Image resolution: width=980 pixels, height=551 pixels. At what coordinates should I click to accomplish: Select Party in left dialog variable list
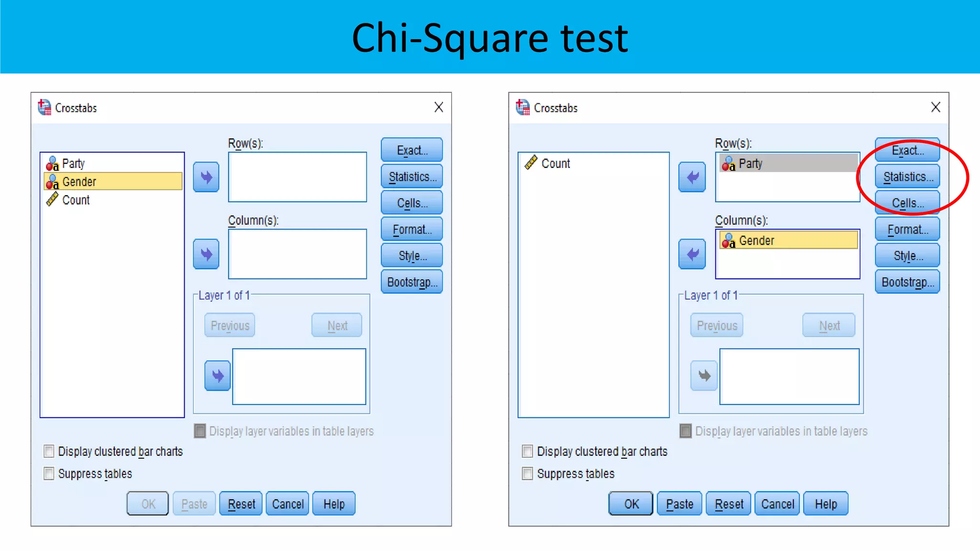[x=113, y=164]
